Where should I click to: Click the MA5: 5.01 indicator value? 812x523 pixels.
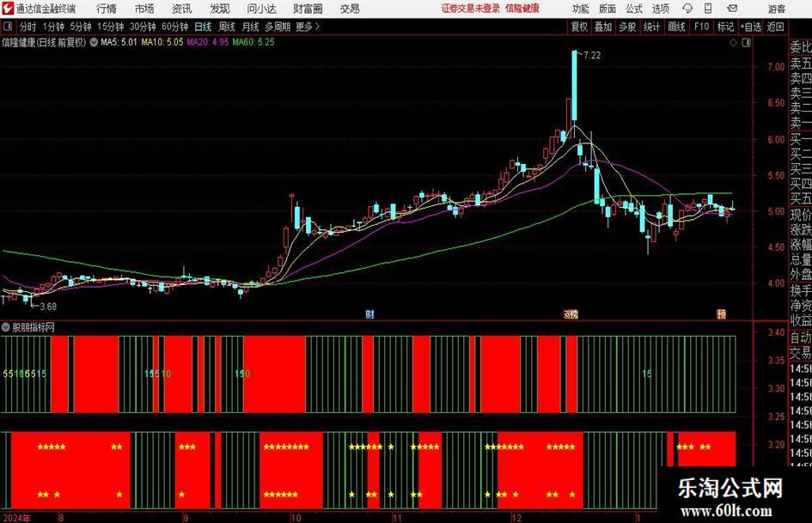[x=119, y=42]
